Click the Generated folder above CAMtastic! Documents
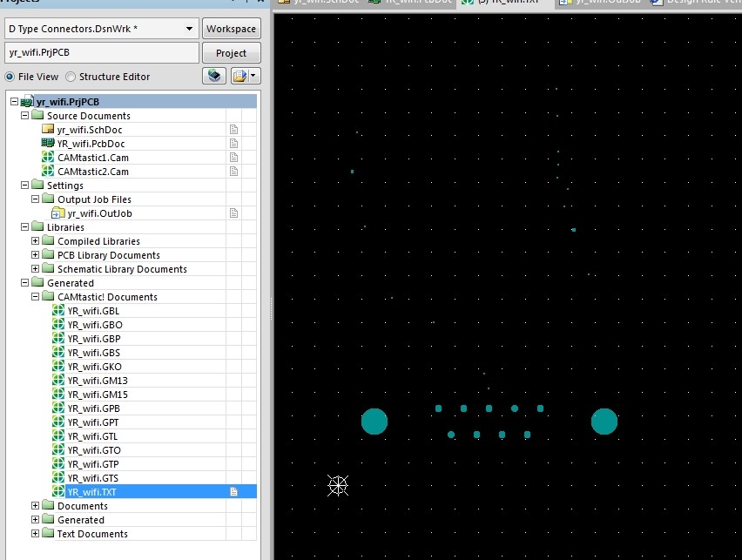742x560 pixels. point(70,283)
